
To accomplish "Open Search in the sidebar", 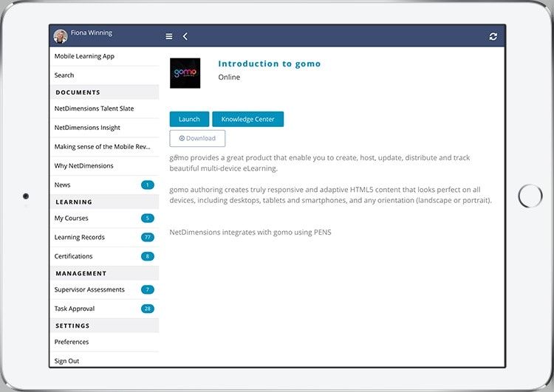I will (105, 75).
